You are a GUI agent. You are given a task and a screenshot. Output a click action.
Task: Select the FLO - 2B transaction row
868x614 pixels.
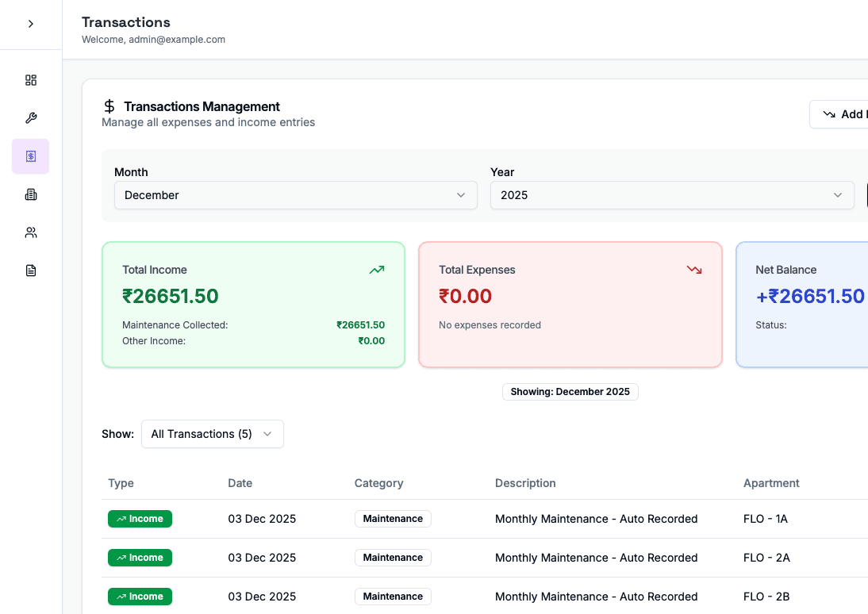[x=476, y=596]
